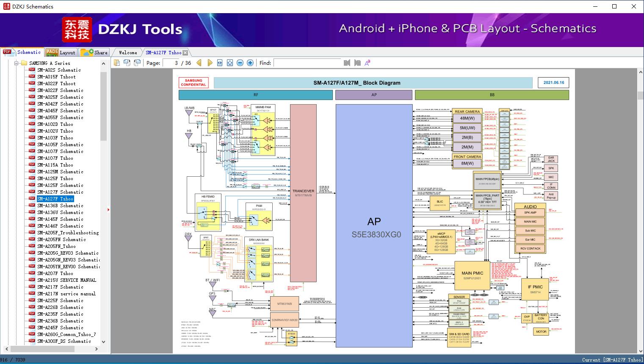Zoom out with the minus icon

pos(240,63)
